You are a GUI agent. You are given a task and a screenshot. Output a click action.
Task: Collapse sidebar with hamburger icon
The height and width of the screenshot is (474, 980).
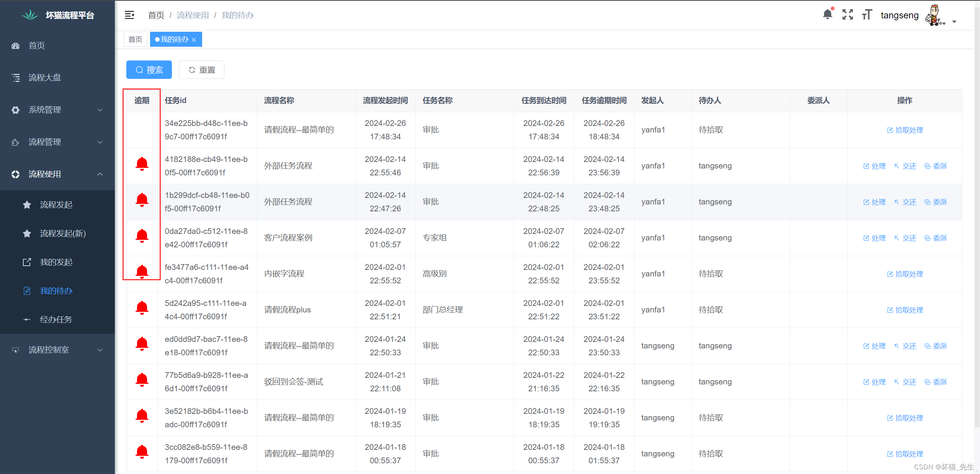point(129,15)
